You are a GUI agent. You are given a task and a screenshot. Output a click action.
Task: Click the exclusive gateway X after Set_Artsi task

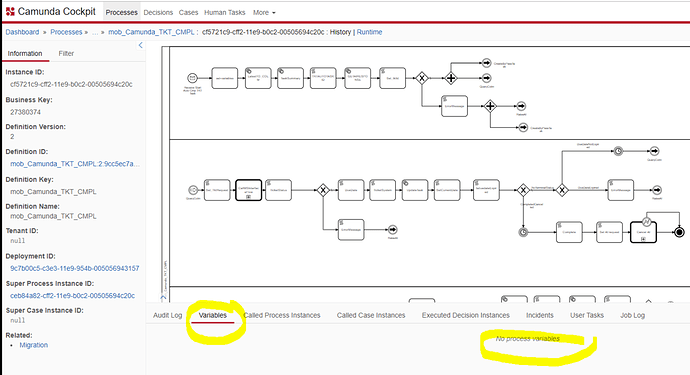click(422, 78)
